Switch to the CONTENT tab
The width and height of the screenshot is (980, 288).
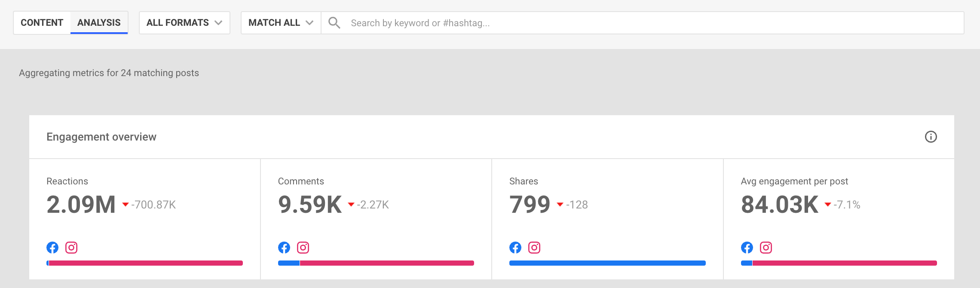[x=42, y=23]
